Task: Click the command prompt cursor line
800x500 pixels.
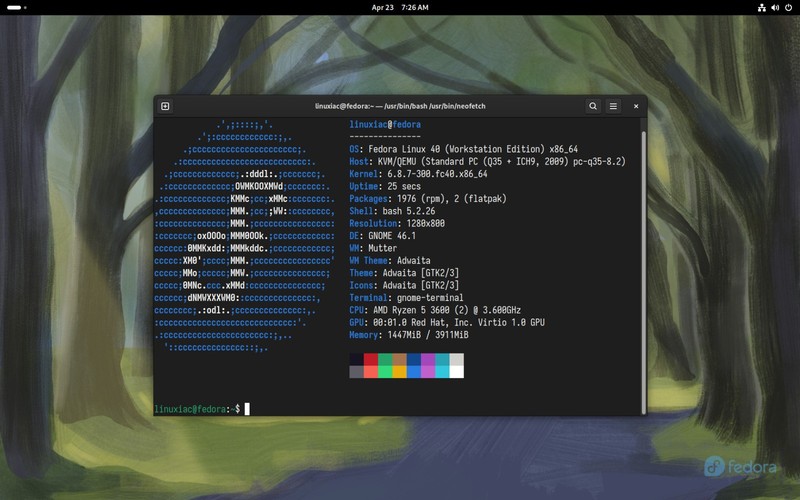Action: coord(202,409)
